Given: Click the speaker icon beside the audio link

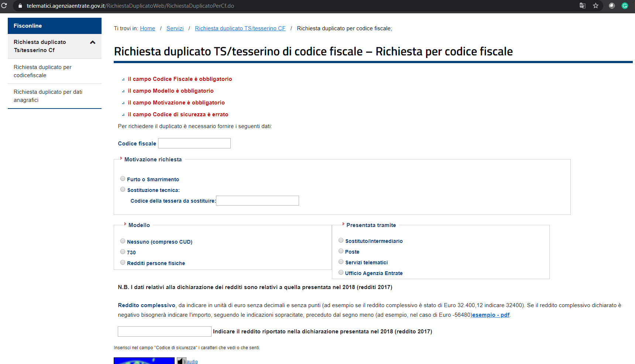Looking at the screenshot, I should [181, 361].
